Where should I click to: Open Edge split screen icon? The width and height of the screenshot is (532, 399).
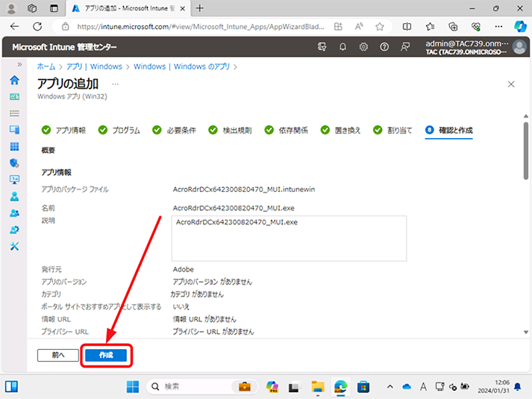coord(407,26)
